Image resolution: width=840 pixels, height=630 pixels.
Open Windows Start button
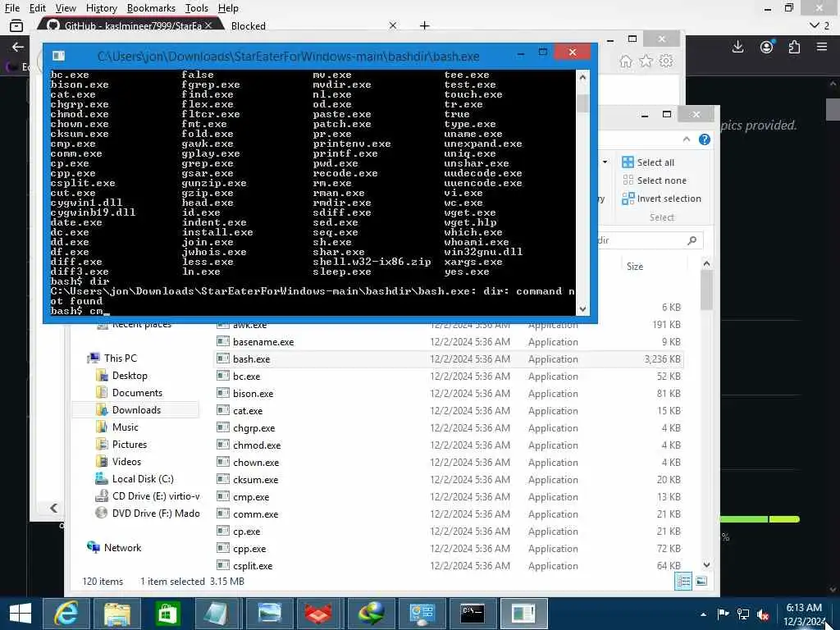click(x=21, y=614)
